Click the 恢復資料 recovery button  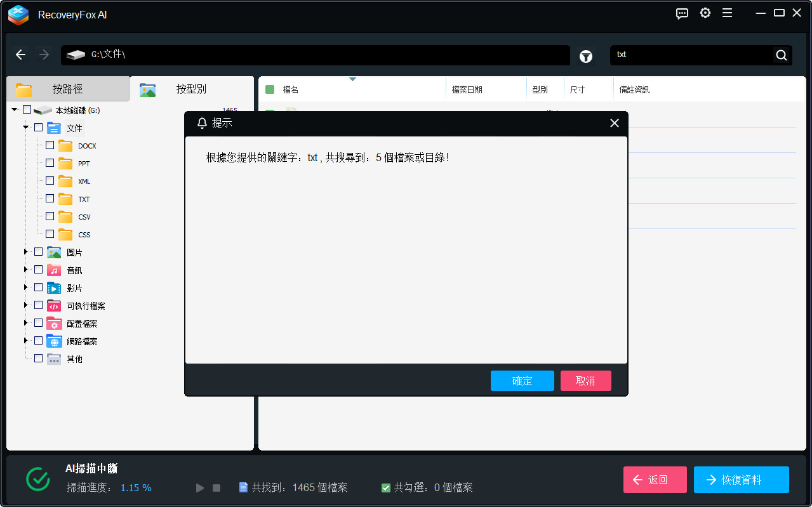point(741,480)
